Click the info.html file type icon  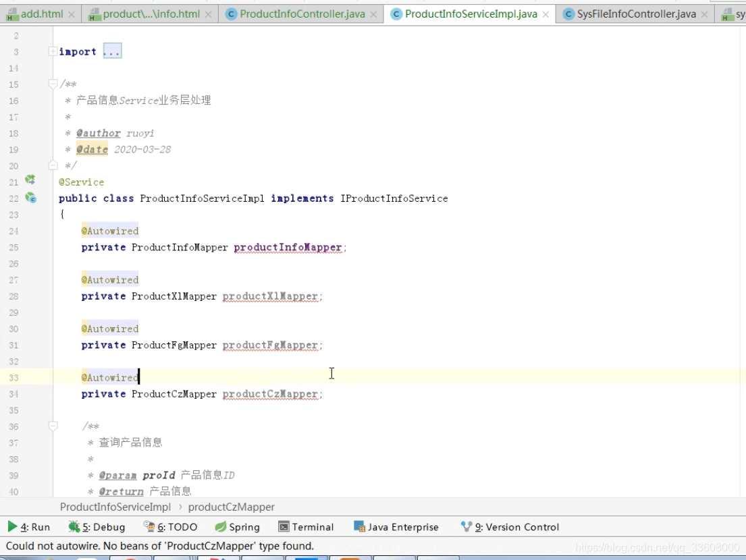(95, 15)
